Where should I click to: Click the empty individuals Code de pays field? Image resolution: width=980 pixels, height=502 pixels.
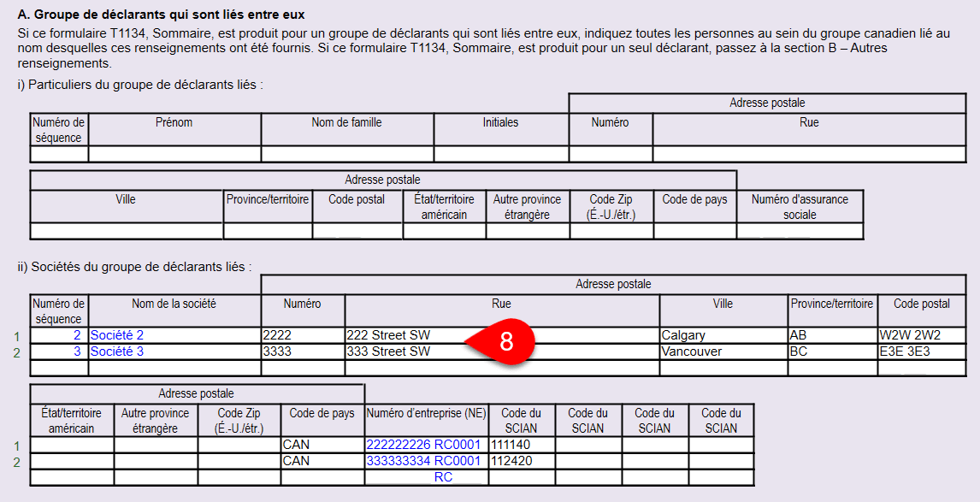pos(694,231)
